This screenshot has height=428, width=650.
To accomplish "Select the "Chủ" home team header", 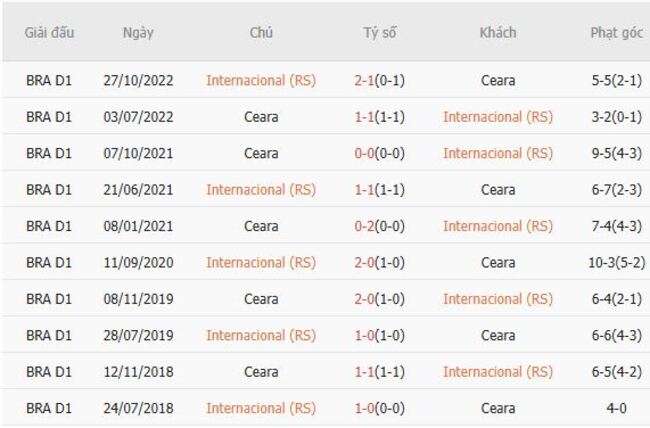I will [x=261, y=32].
